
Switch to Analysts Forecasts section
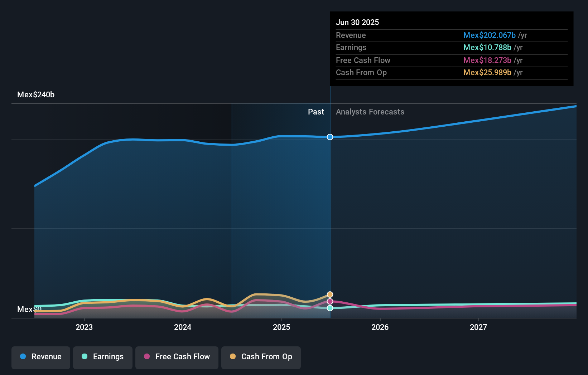click(370, 112)
